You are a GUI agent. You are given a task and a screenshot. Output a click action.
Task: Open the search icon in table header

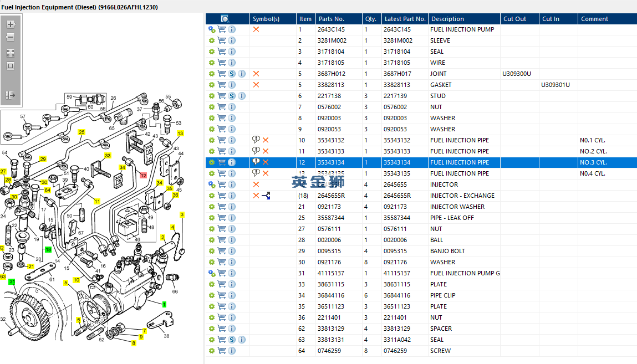225,19
